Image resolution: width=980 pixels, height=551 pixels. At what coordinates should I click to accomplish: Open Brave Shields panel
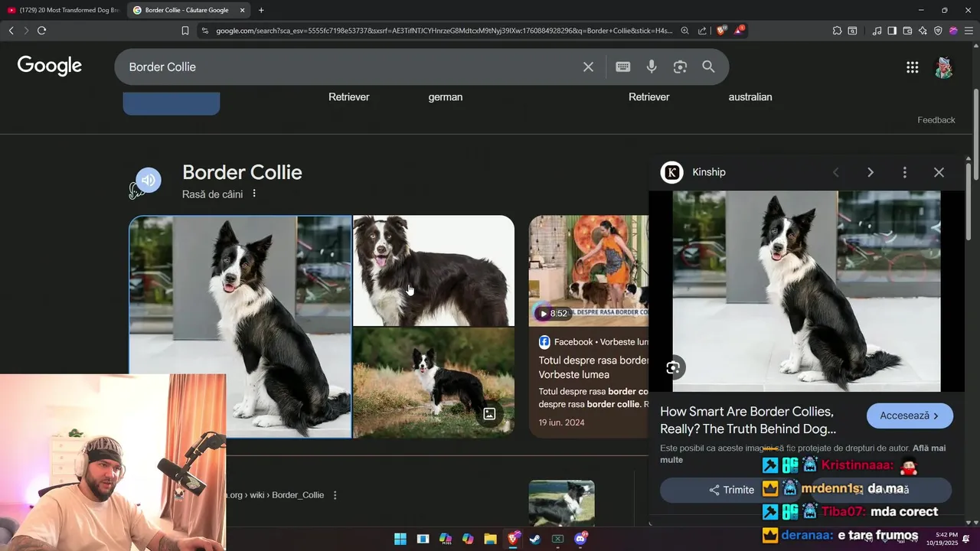[721, 31]
